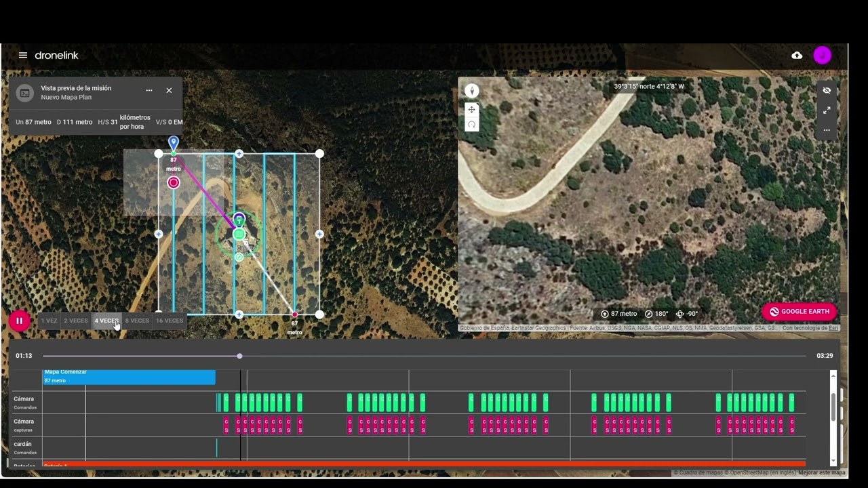Click the GOOGLE EARTH button
The width and height of the screenshot is (868, 488).
(800, 312)
